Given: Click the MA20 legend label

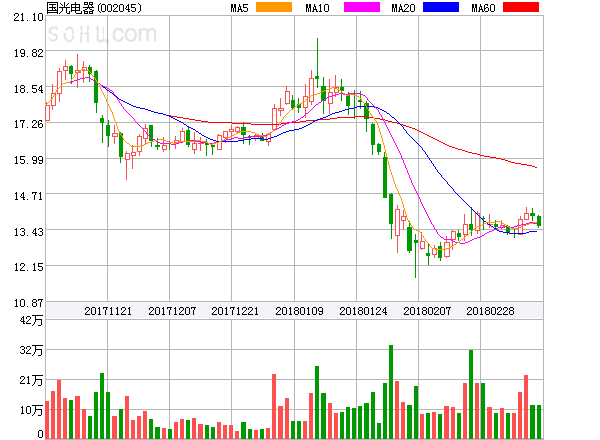Looking at the screenshot, I should point(403,8).
